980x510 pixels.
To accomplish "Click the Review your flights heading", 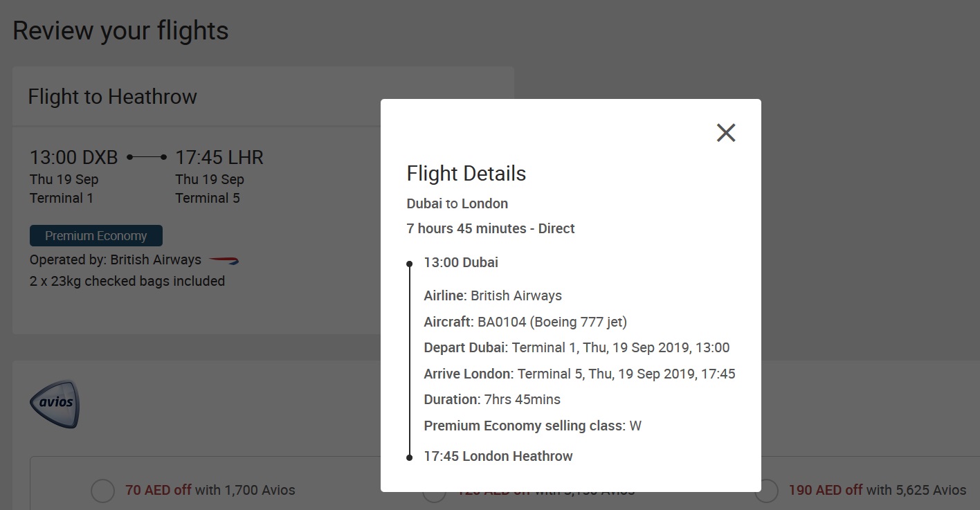I will pyautogui.click(x=120, y=31).
